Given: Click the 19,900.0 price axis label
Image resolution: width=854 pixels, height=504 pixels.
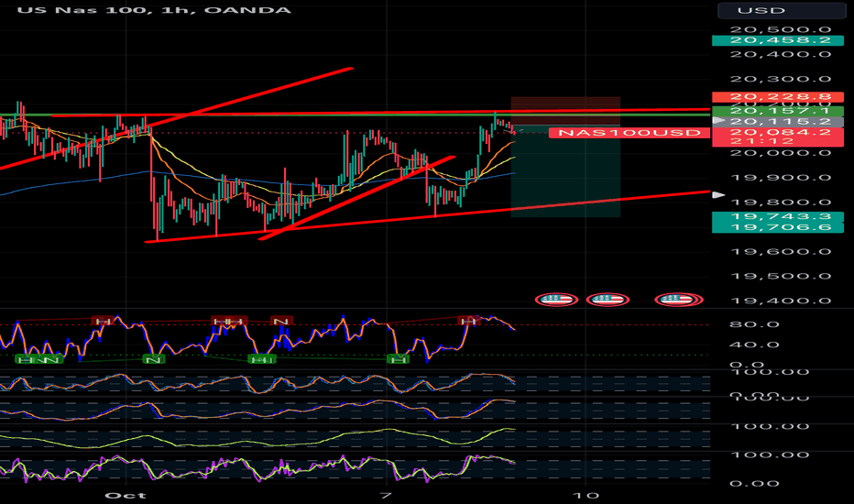Looking at the screenshot, I should click(x=781, y=178).
